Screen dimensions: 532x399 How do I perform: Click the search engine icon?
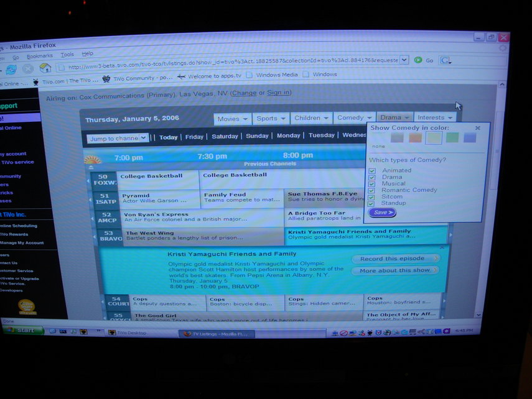pyautogui.click(x=445, y=60)
